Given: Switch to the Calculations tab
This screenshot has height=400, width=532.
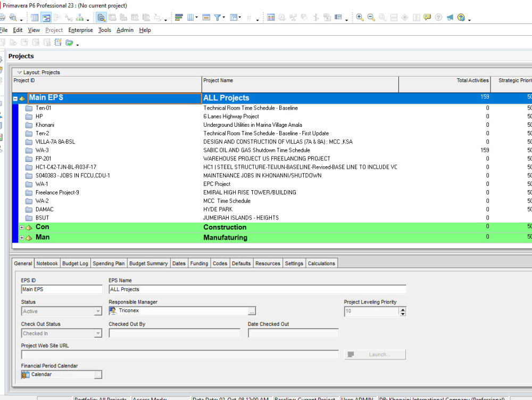Looking at the screenshot, I should click(321, 264).
